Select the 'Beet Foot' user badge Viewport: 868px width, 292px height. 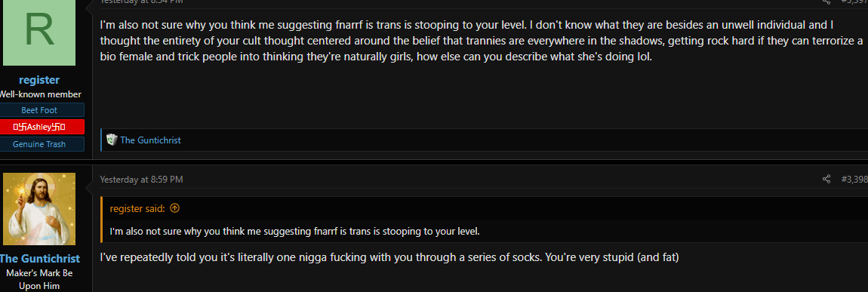[39, 110]
